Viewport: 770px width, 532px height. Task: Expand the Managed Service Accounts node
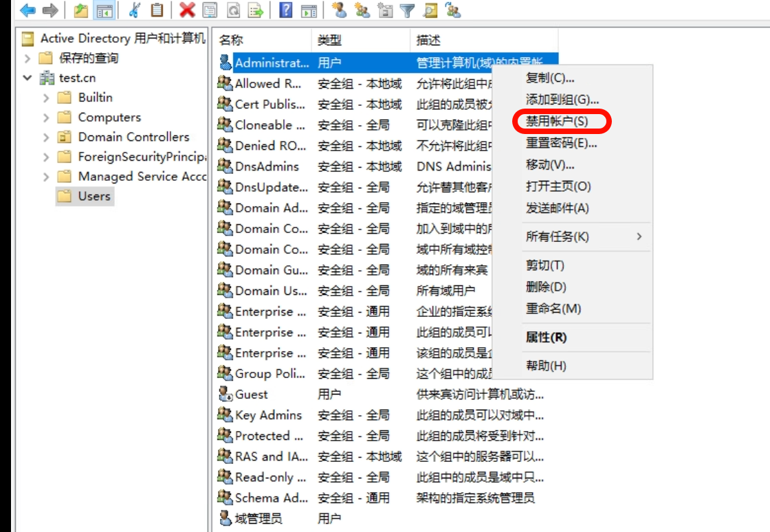click(x=46, y=176)
